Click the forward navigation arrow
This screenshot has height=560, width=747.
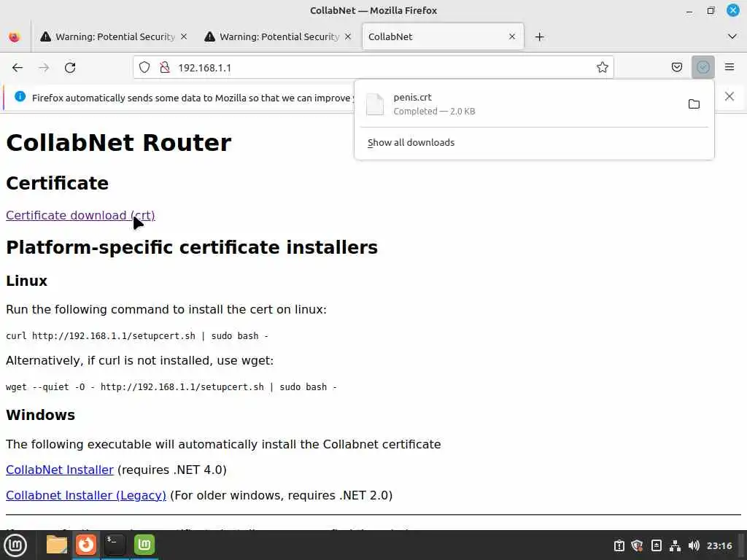pyautogui.click(x=44, y=68)
